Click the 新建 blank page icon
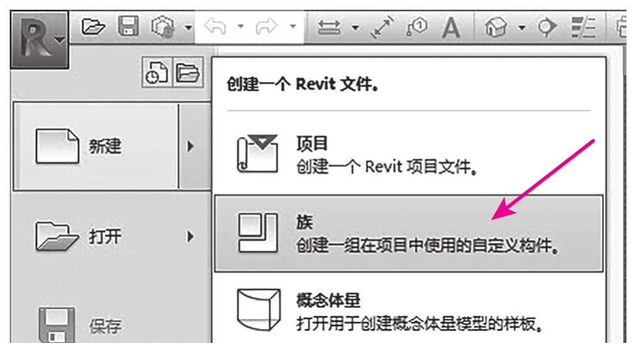Screen dimensions: 644x354 (57, 147)
